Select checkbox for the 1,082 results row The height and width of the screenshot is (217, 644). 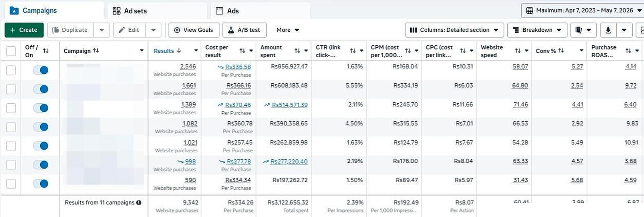(x=11, y=127)
